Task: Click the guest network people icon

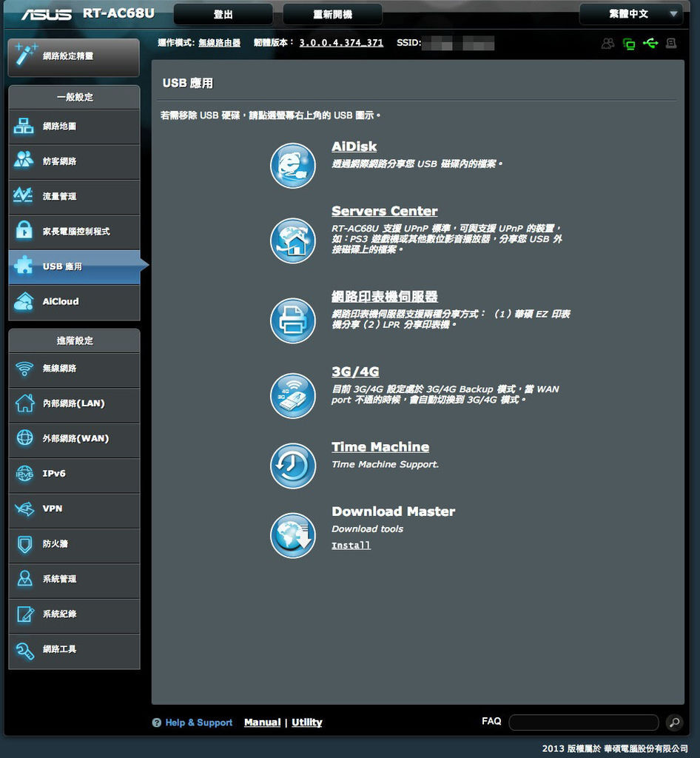Action: click(x=24, y=160)
